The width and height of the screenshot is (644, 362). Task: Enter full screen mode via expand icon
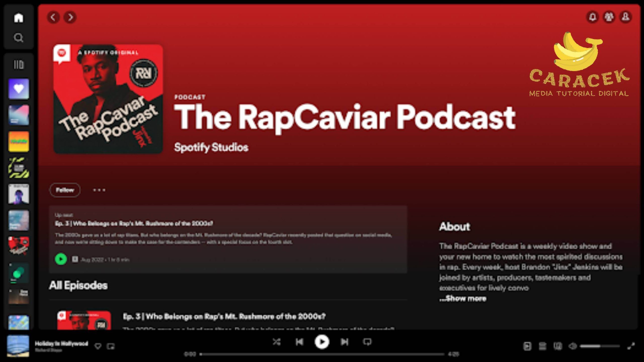[631, 346]
